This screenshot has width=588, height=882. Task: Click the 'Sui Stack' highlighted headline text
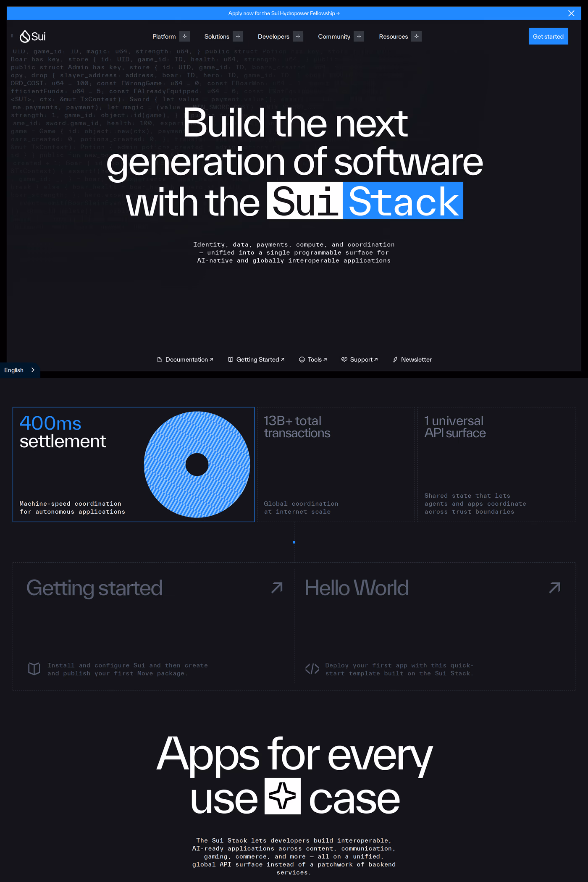[x=365, y=201]
